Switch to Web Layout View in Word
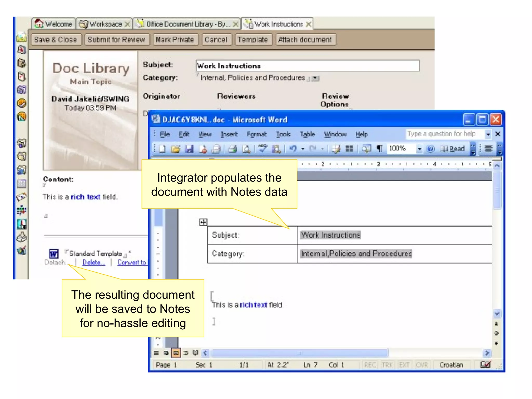 (x=166, y=353)
